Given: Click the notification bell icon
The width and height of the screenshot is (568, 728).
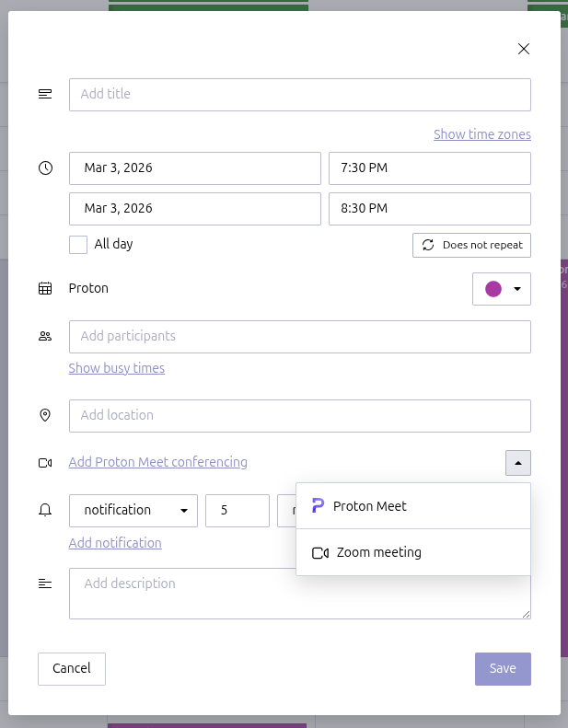Looking at the screenshot, I should pos(45,511).
